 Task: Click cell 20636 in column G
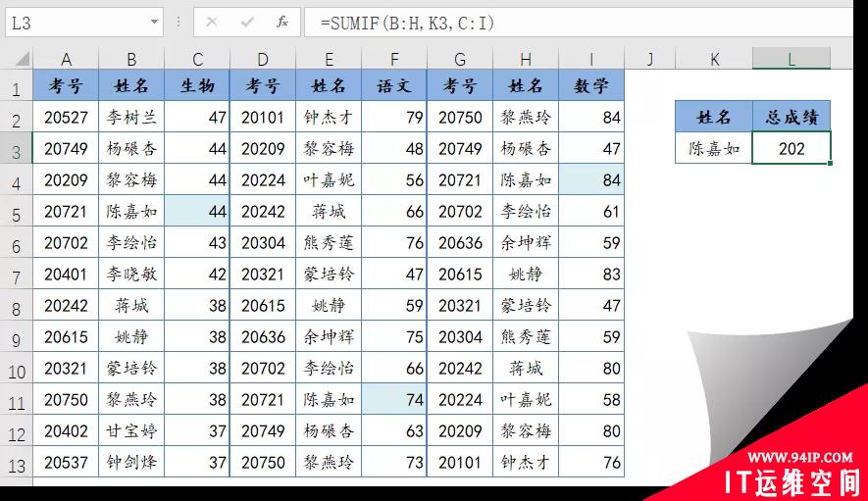pos(460,242)
